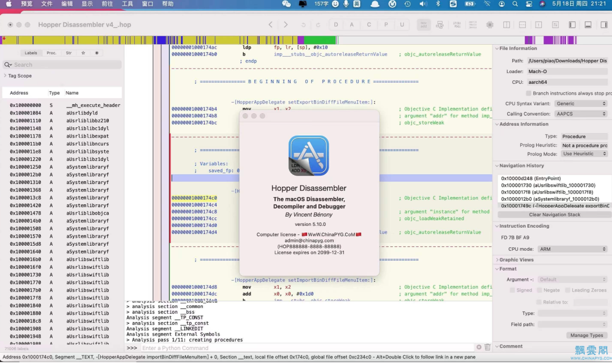The width and height of the screenshot is (612, 364).
Task: Collapse the Address Information section
Action: (x=497, y=124)
